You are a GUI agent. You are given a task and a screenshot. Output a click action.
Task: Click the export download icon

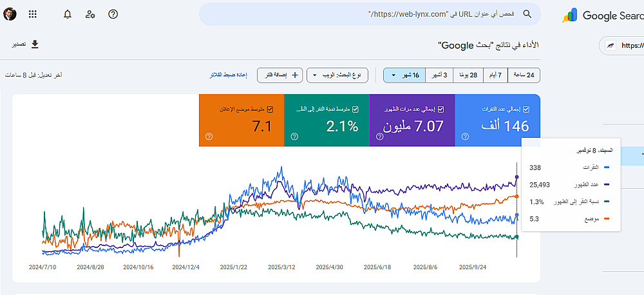click(x=35, y=44)
